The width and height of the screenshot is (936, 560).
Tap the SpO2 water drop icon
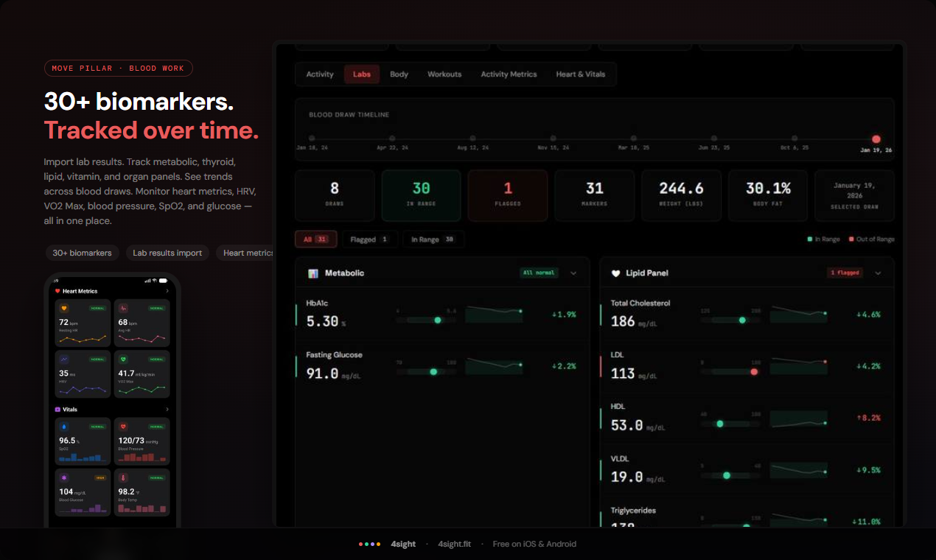coord(64,426)
